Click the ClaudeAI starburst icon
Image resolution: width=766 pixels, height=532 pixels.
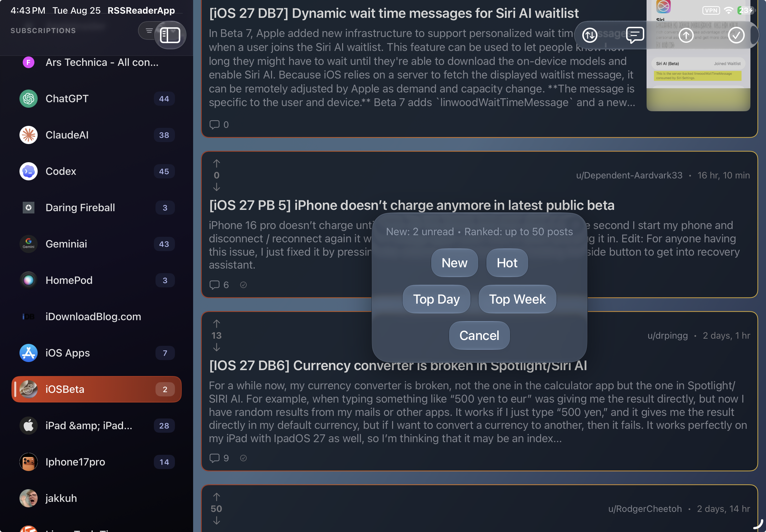click(x=28, y=135)
